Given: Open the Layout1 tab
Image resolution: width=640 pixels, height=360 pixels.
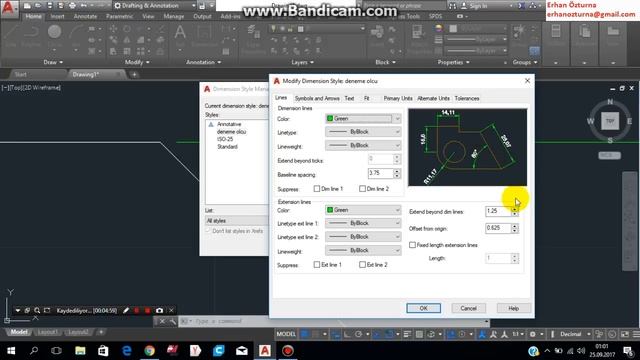Looking at the screenshot, I should pos(47,332).
